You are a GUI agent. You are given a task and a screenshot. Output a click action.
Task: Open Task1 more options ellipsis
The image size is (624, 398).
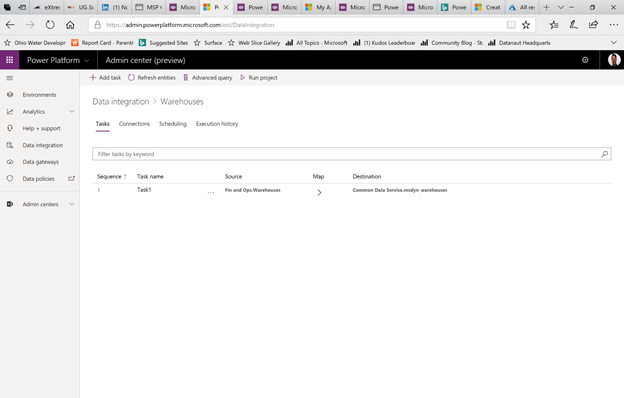211,193
